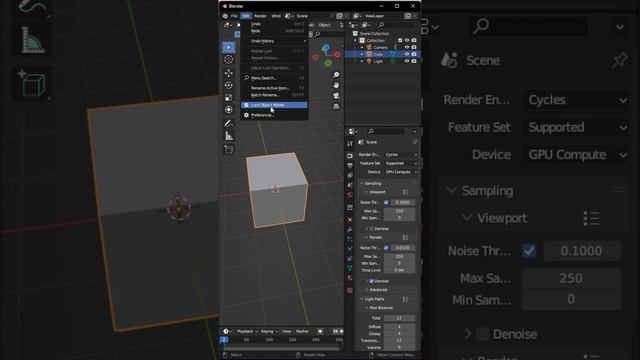The image size is (640, 360).
Task: Open the Texture properties tab
Action: coord(350,290)
